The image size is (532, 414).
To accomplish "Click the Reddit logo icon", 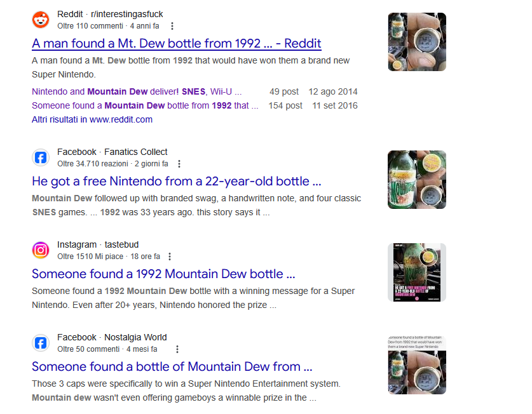I will click(x=41, y=20).
